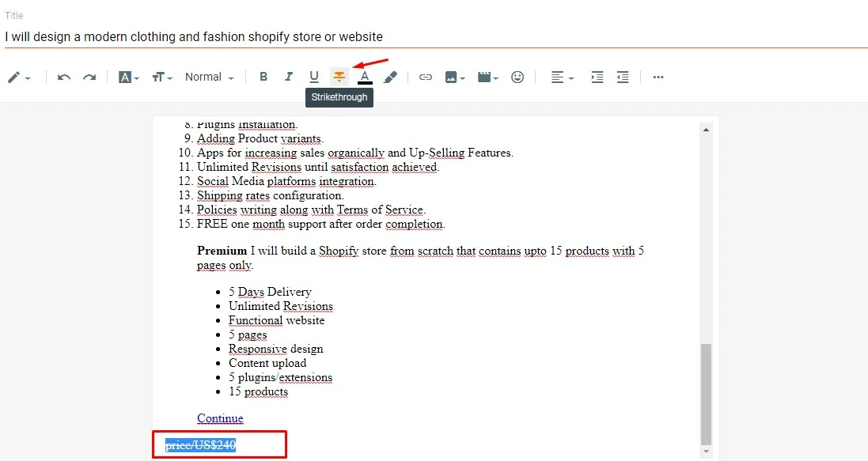Image resolution: width=868 pixels, height=461 pixels.
Task: Click the bold word Premium
Action: (222, 251)
